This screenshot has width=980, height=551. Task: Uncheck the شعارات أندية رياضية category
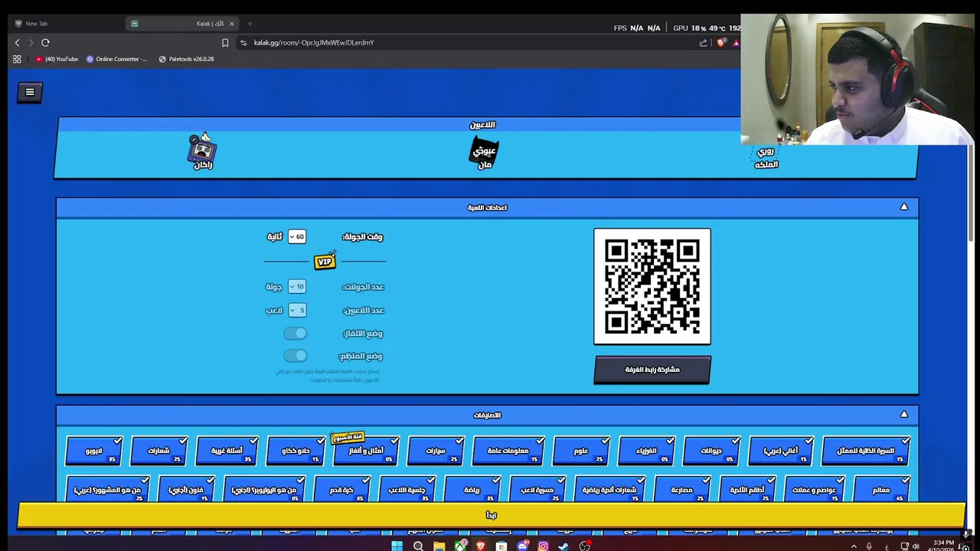point(609,490)
